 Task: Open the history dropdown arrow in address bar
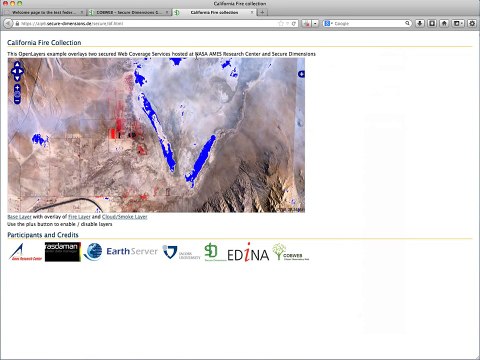(x=287, y=24)
